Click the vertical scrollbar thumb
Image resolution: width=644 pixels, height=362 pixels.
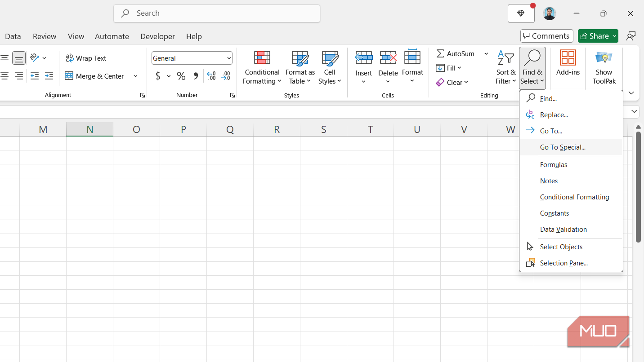[x=638, y=187]
